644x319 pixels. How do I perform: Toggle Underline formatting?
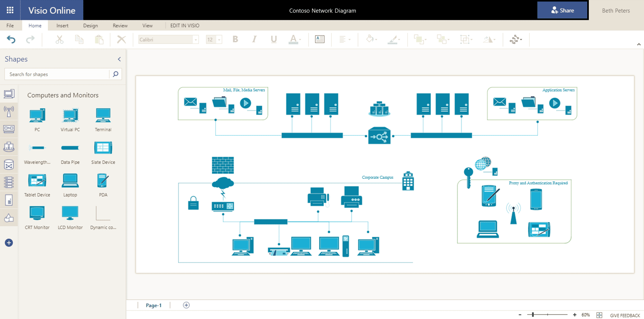click(x=274, y=39)
